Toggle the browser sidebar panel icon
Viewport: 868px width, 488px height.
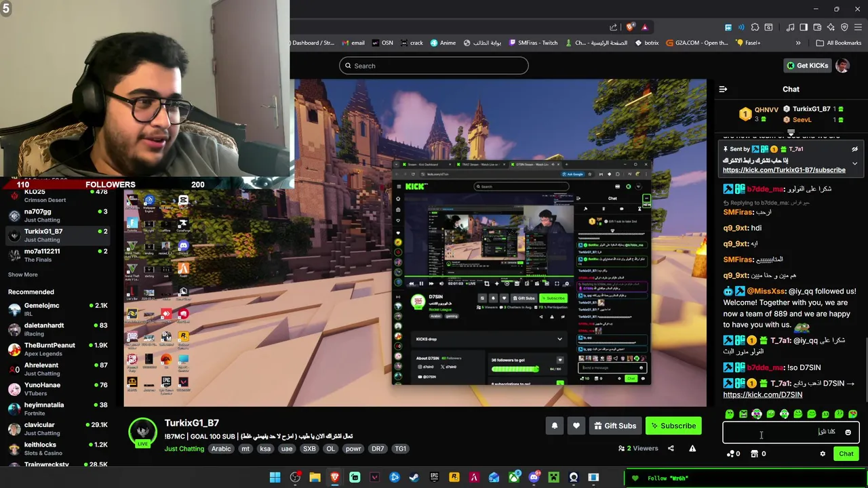point(804,27)
